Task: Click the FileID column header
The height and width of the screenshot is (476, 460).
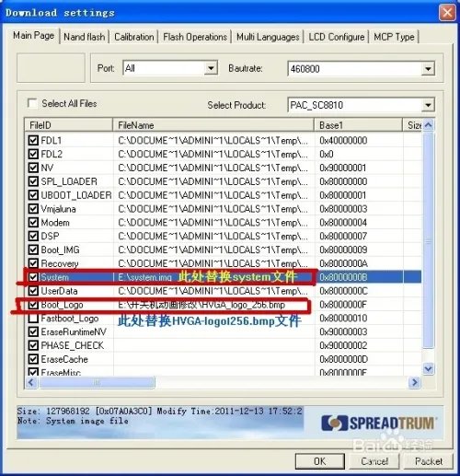Action: click(x=69, y=125)
